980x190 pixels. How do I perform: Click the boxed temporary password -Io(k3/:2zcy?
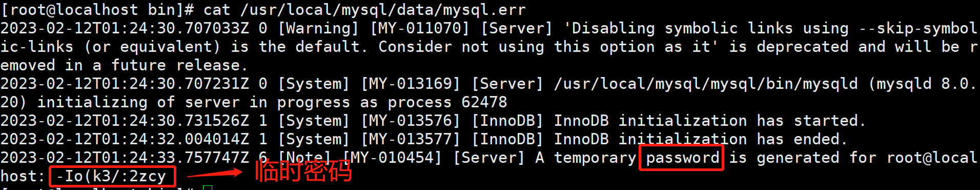112,176
